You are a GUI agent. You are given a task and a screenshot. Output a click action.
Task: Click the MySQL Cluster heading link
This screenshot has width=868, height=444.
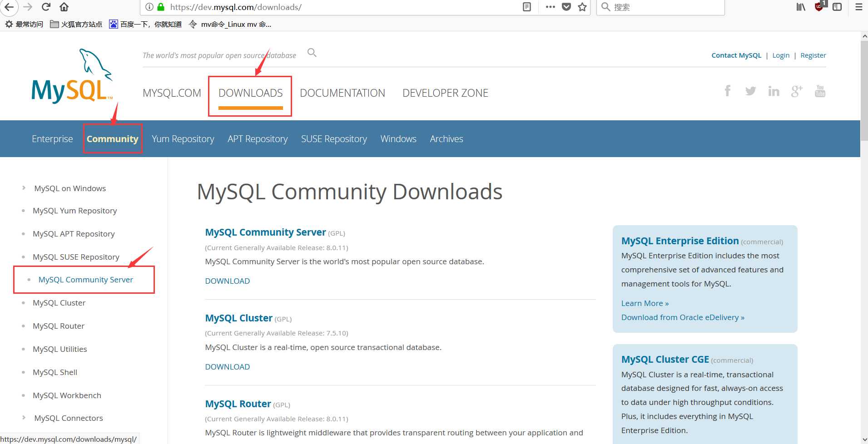239,318
